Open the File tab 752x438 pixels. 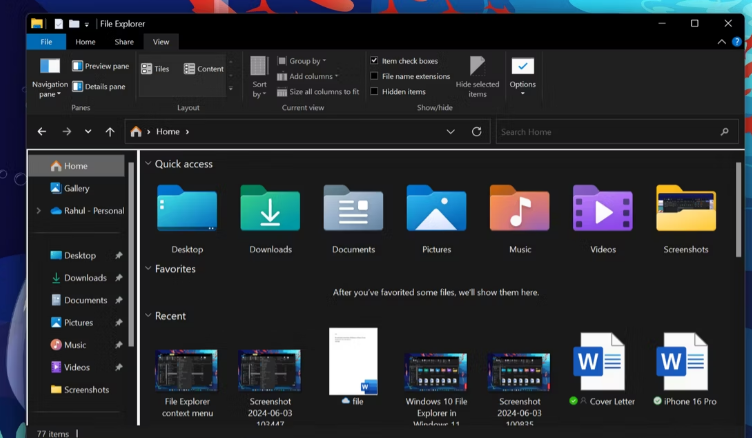point(46,42)
